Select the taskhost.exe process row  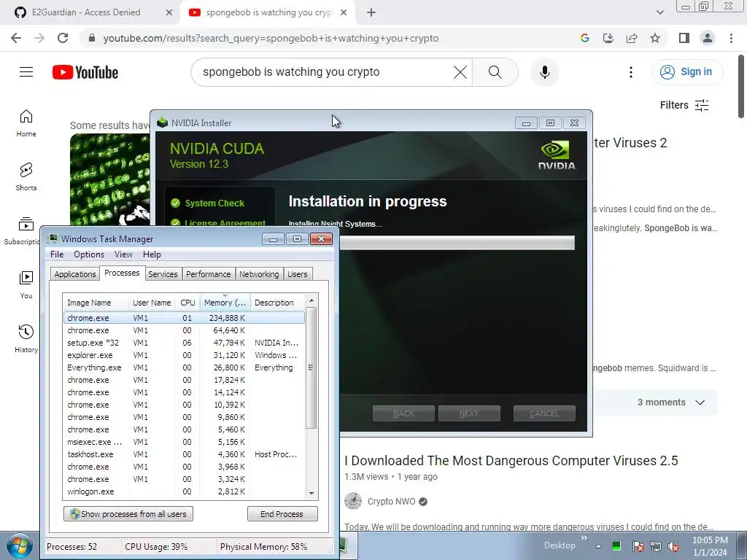point(184,454)
